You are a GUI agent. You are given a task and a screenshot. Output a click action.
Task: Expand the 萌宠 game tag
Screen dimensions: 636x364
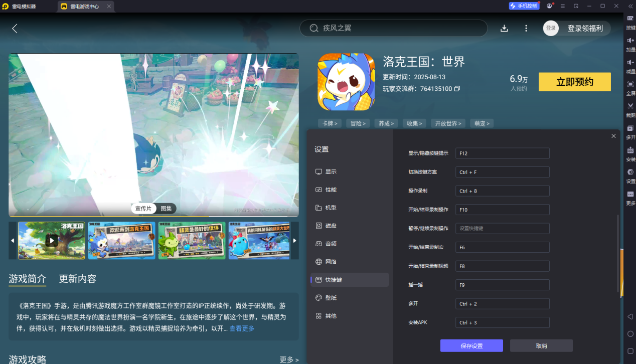[481, 123]
